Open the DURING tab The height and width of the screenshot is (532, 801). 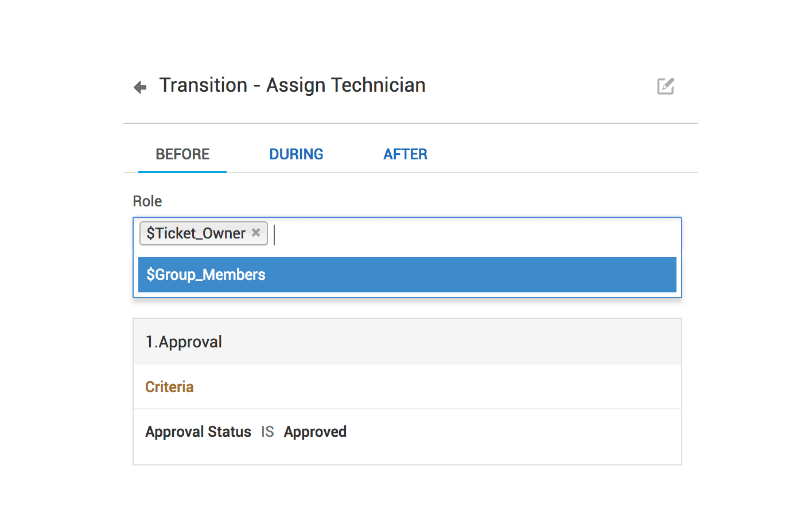[296, 154]
